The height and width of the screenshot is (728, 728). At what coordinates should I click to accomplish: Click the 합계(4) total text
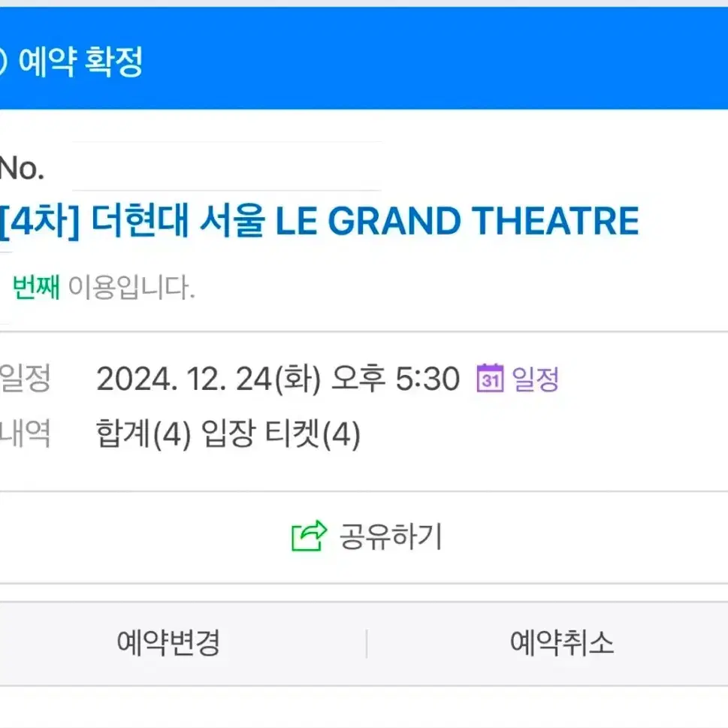point(143,433)
